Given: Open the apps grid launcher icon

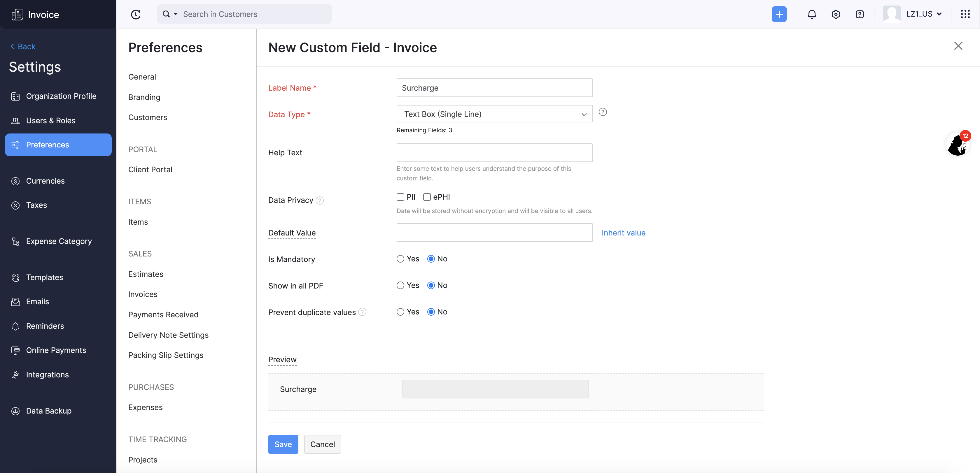Looking at the screenshot, I should point(965,15).
